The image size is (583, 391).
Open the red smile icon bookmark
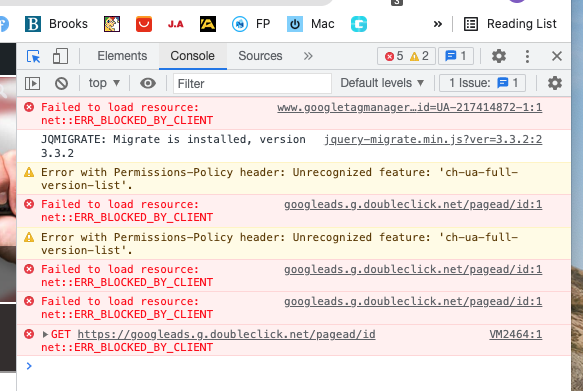tap(144, 24)
